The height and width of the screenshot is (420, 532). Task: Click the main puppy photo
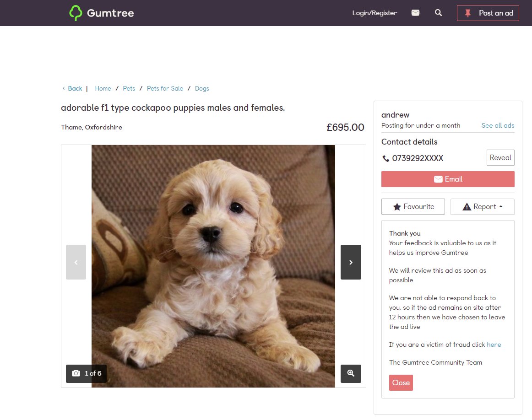[x=213, y=265]
